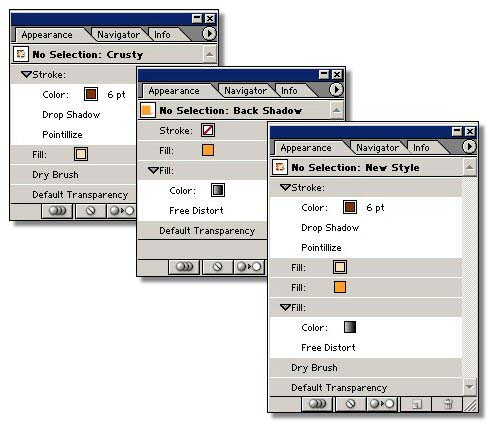490x425 pixels.
Task: Click Clear Appearance icon in Back Shadow panel
Action: pos(217,267)
